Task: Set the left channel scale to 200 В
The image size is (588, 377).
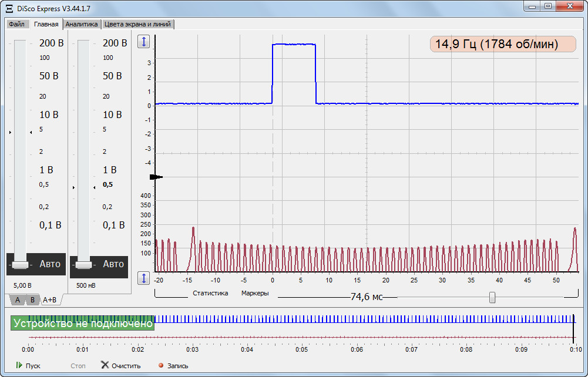Action: click(51, 43)
